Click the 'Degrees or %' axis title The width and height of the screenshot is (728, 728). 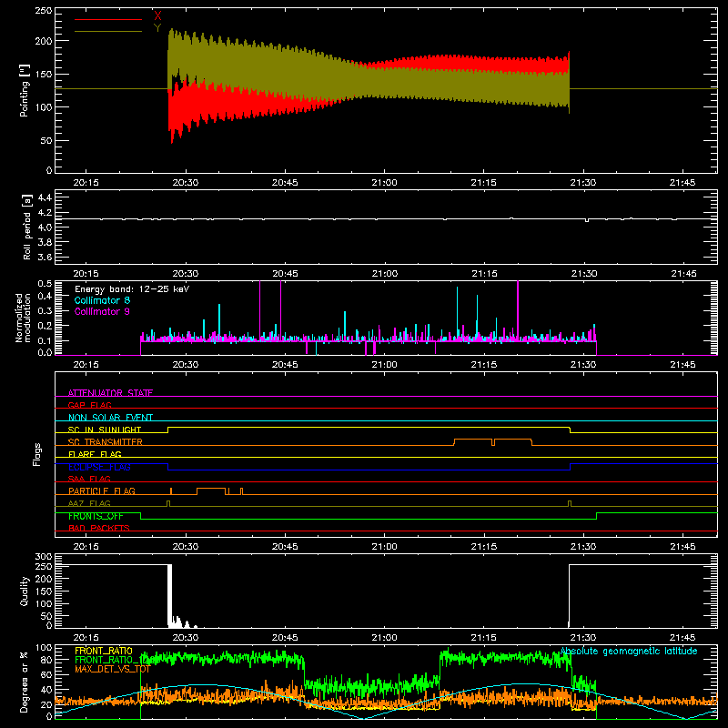25,682
